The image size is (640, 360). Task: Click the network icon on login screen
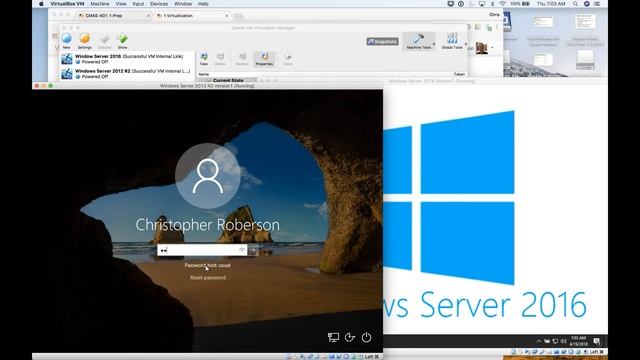pyautogui.click(x=333, y=337)
